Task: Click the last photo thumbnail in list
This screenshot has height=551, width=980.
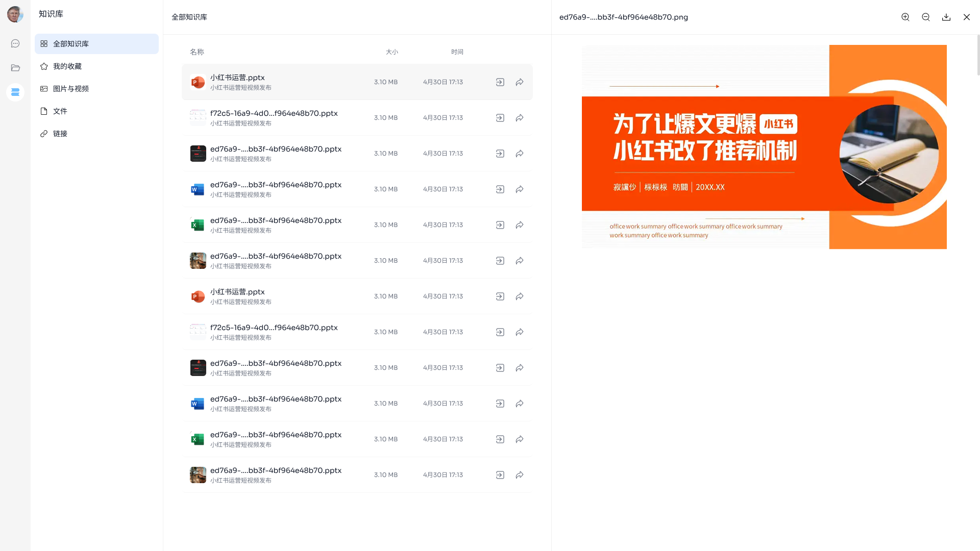Action: coord(198,475)
